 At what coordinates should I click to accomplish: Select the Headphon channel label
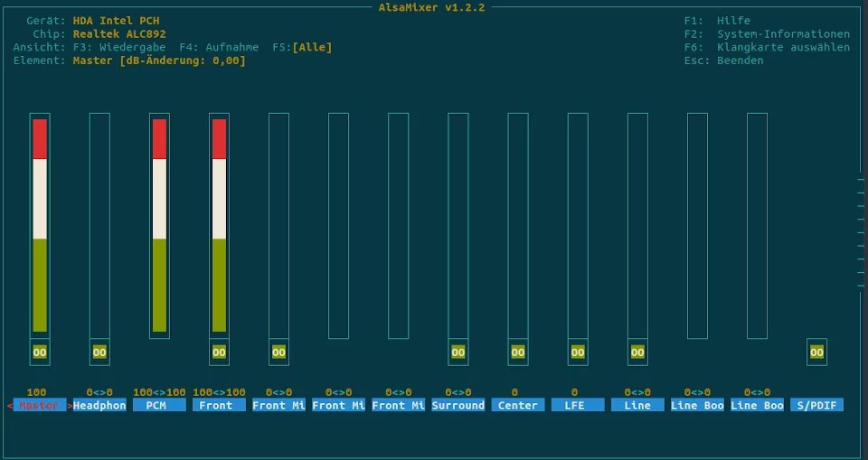pyautogui.click(x=99, y=405)
